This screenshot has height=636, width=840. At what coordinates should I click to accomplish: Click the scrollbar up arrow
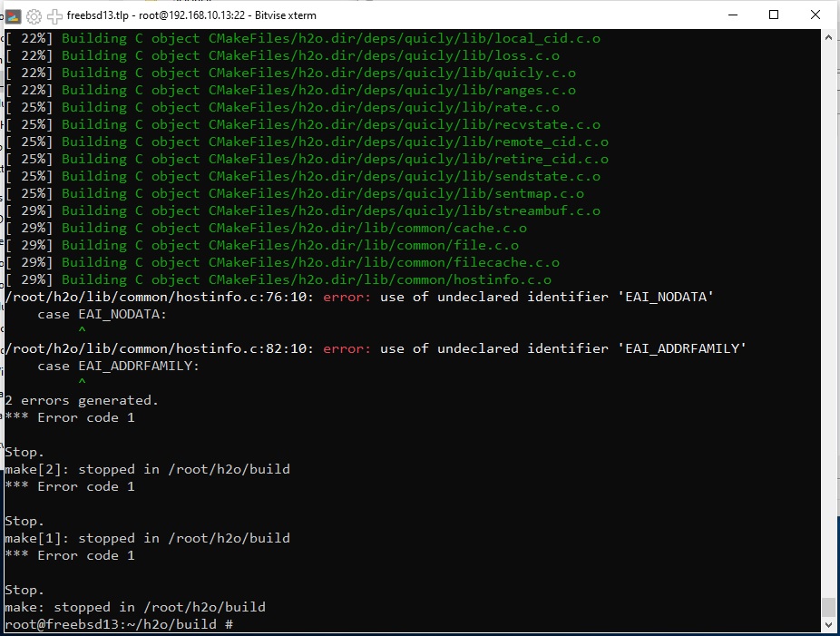[x=828, y=37]
